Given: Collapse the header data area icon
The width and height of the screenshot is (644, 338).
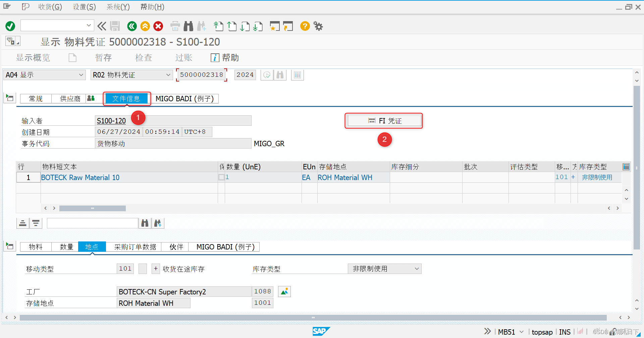Looking at the screenshot, I should click(9, 98).
